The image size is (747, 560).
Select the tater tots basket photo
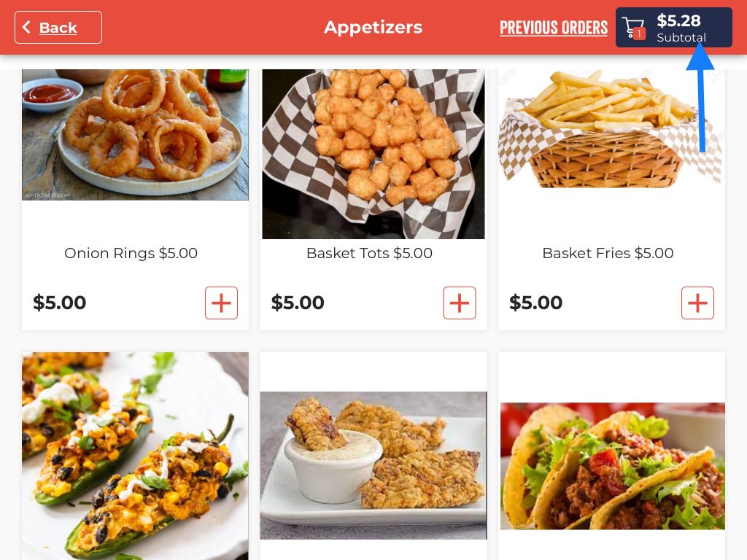(x=373, y=154)
